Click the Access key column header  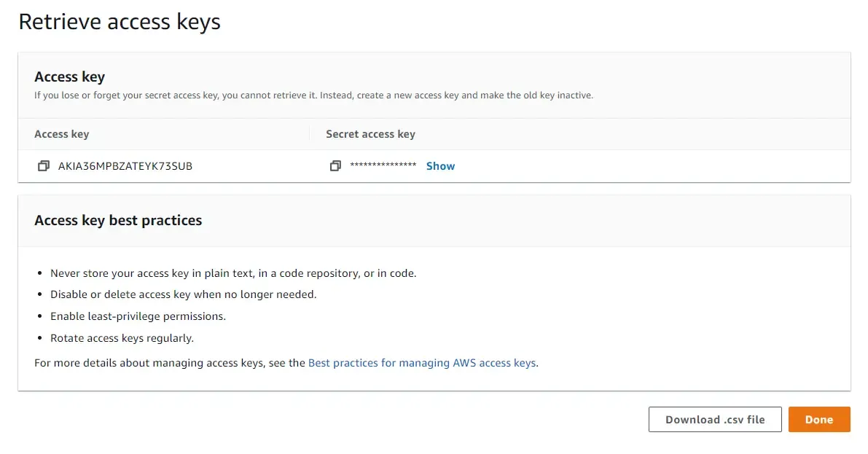[61, 134]
